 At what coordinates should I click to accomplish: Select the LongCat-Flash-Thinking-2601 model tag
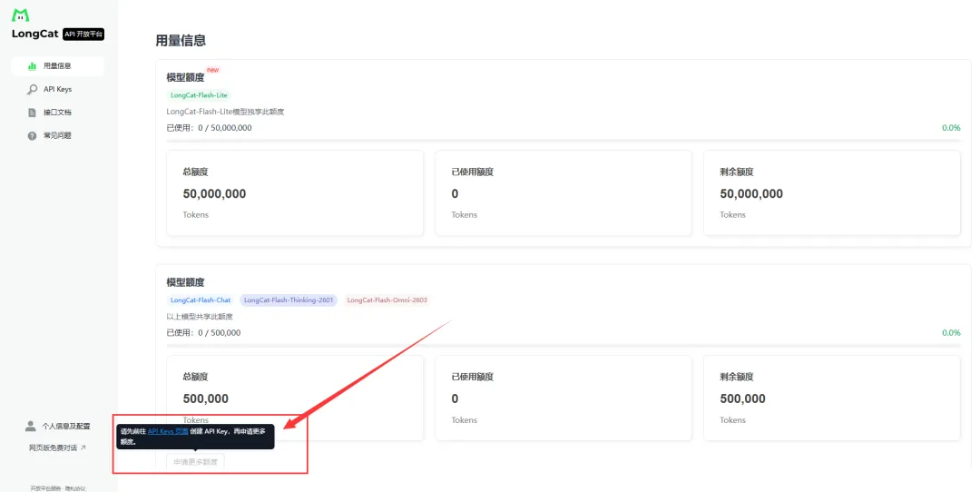point(289,300)
